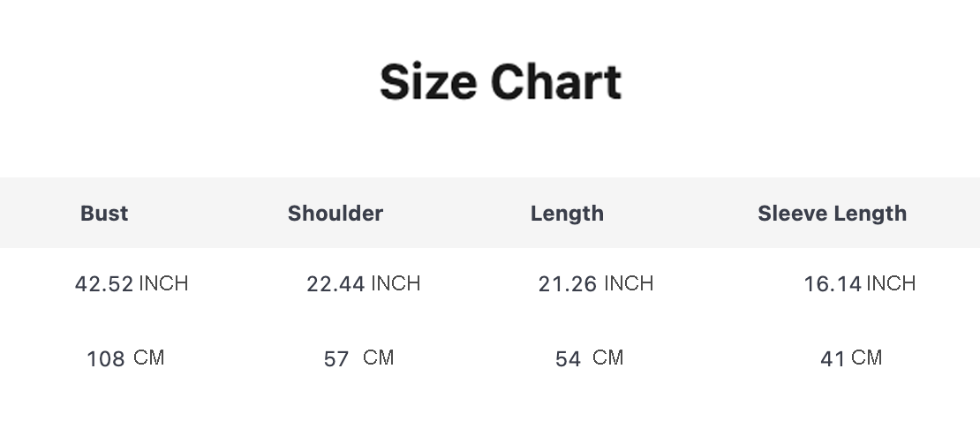Click the 57 shoulder centimeter value
Viewport: 980px width, 444px height.
pyautogui.click(x=336, y=359)
